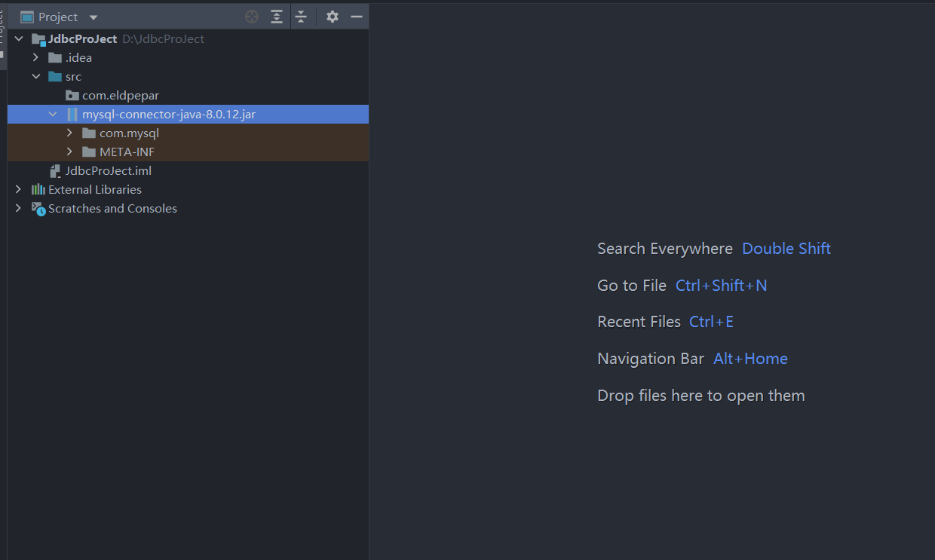
Task: Open the Project panel gear settings
Action: tap(333, 17)
